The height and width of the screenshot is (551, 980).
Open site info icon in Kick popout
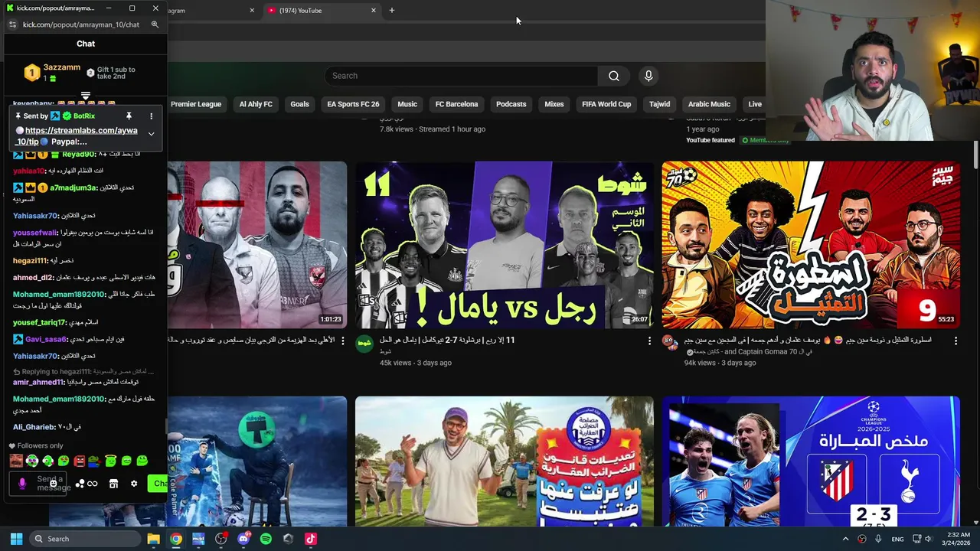(12, 24)
